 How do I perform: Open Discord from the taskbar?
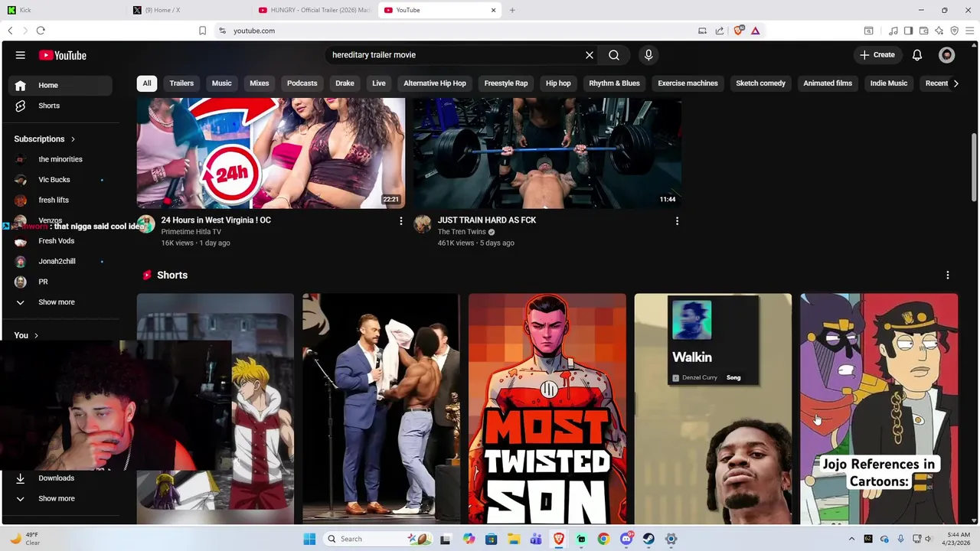point(626,539)
